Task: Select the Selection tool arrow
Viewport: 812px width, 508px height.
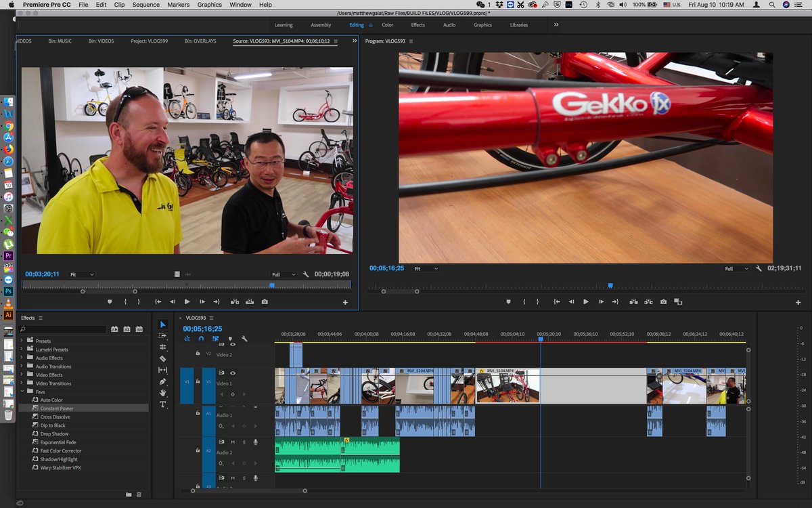Action: point(163,324)
